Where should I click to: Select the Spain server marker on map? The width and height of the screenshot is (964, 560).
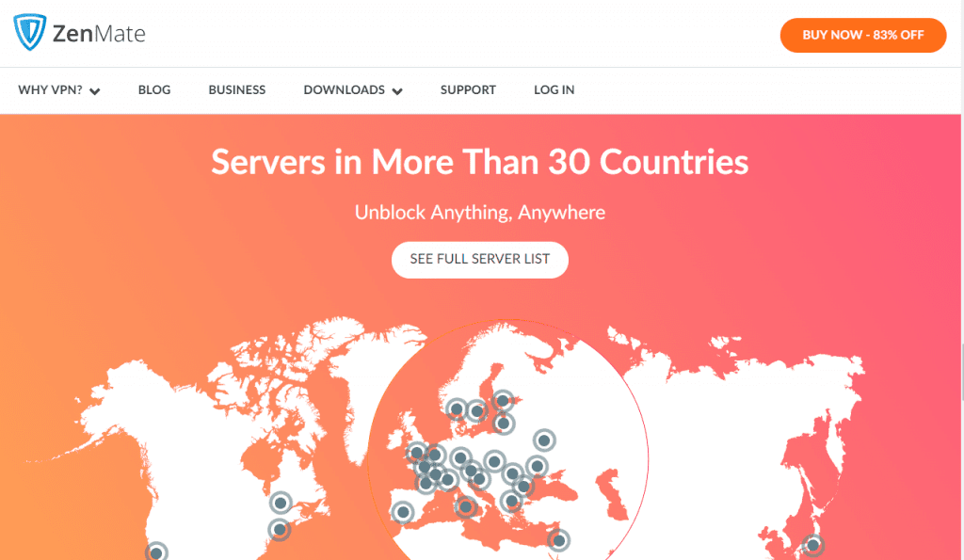(x=403, y=511)
